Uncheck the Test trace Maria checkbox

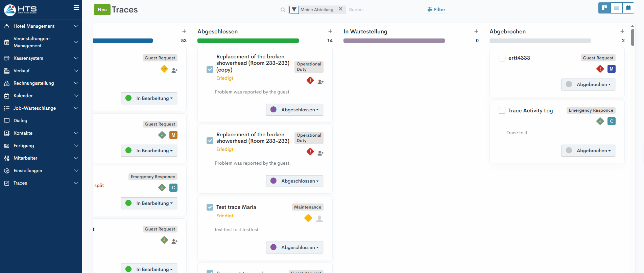210,207
